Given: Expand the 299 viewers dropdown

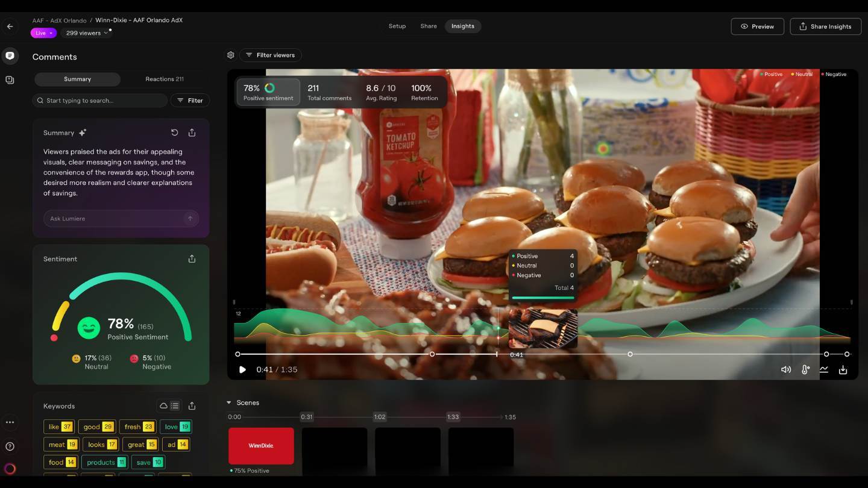Looking at the screenshot, I should 87,33.
